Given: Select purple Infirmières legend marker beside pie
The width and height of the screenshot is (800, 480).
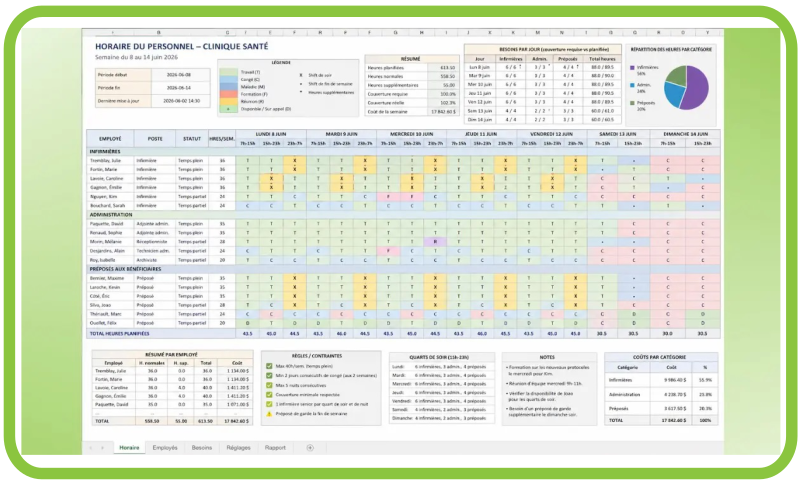Looking at the screenshot, I should click(x=633, y=67).
